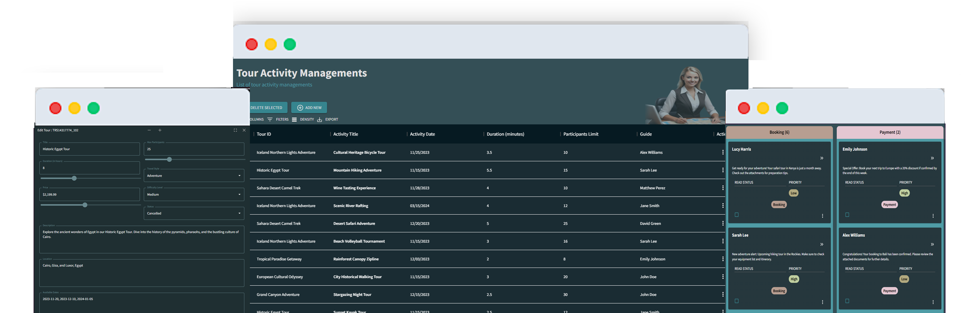Click the Export download icon
The width and height of the screenshot is (980, 313).
click(319, 119)
